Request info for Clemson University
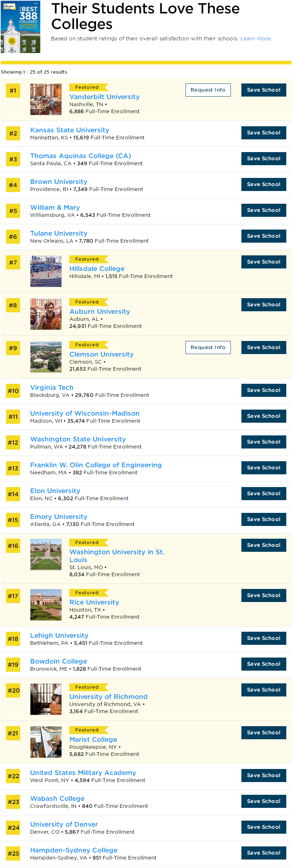Screen dimensions: 293x868 [x=208, y=347]
